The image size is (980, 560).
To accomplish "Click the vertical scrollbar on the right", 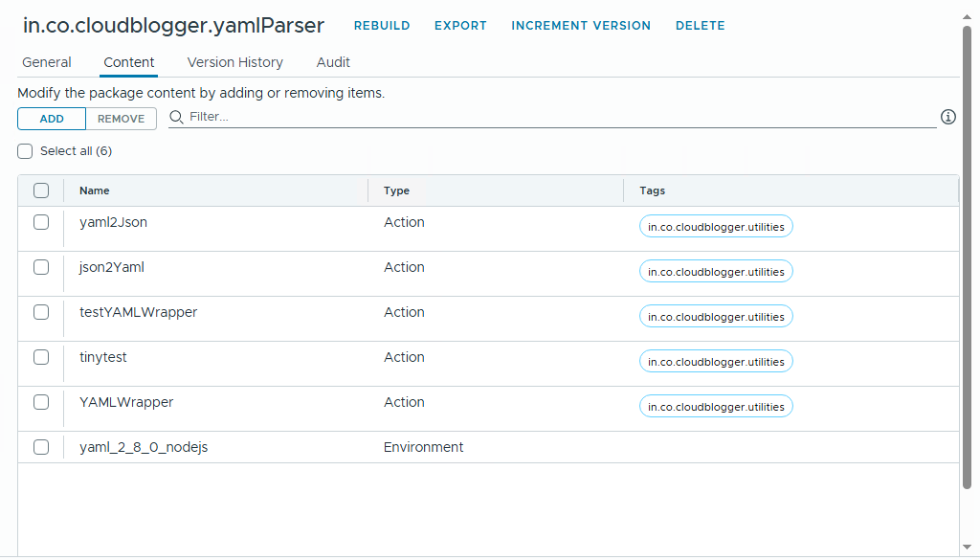I will pyautogui.click(x=967, y=258).
